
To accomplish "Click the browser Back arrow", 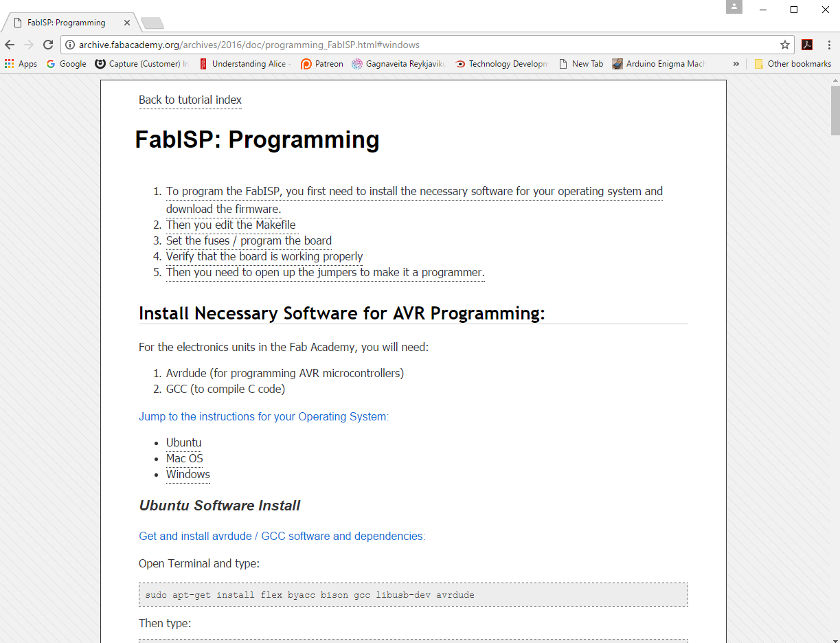I will point(10,45).
